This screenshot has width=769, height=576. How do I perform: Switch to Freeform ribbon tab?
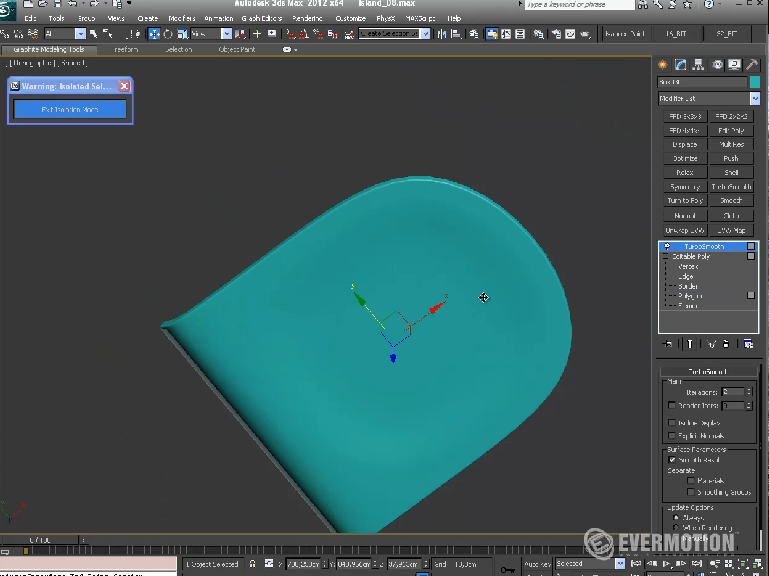(126, 50)
